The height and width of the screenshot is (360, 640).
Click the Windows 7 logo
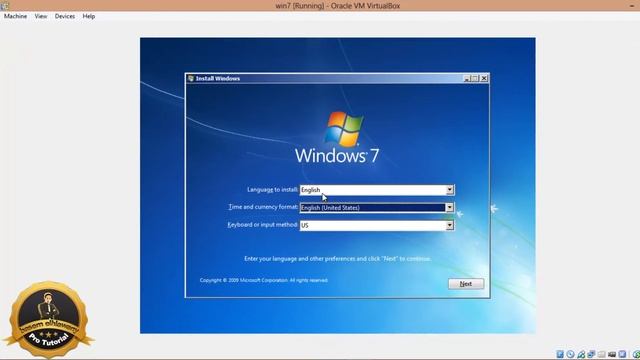point(337,137)
